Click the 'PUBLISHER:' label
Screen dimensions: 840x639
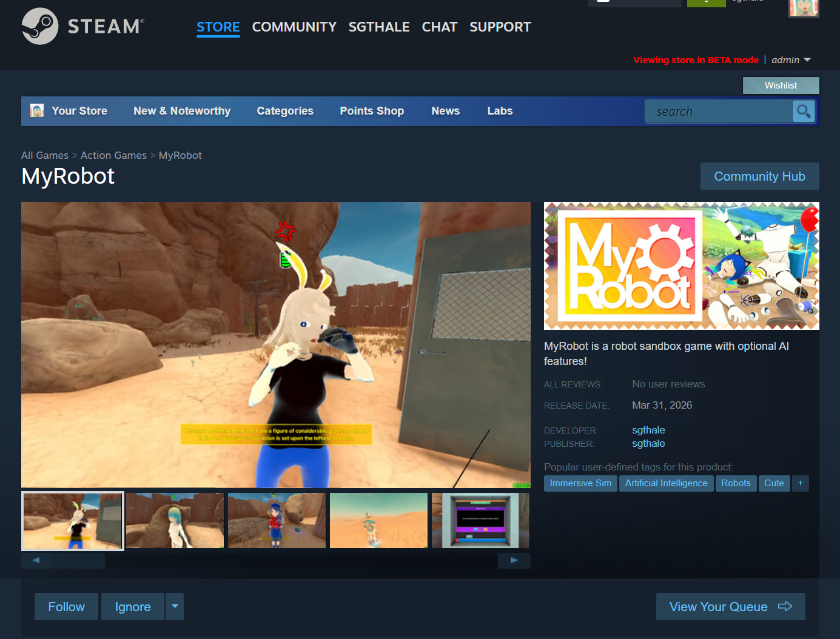569,444
